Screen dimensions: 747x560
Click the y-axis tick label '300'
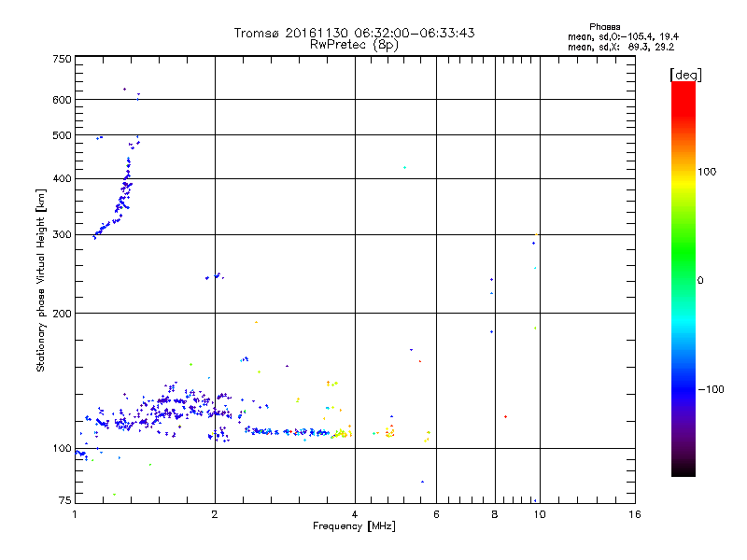[x=62, y=234]
